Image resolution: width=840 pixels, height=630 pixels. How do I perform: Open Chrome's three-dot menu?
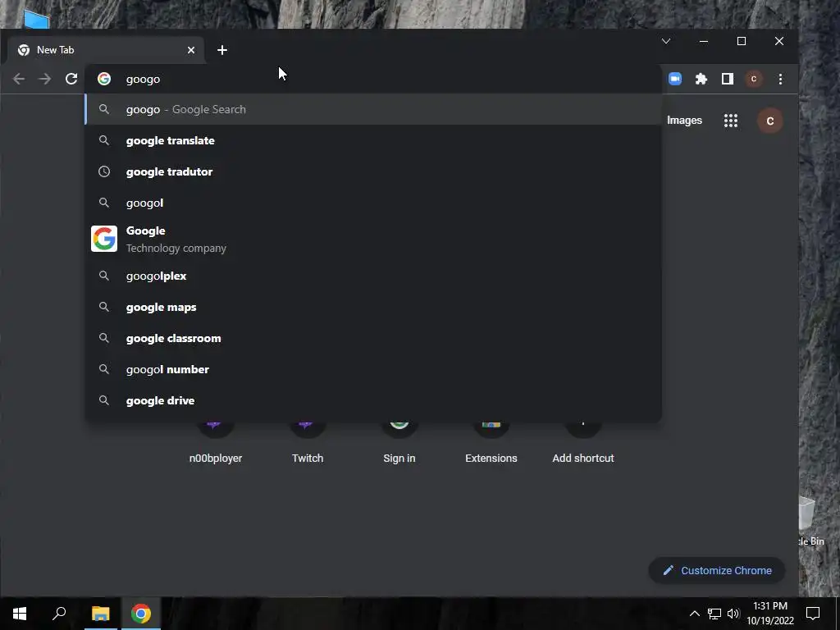click(x=781, y=79)
